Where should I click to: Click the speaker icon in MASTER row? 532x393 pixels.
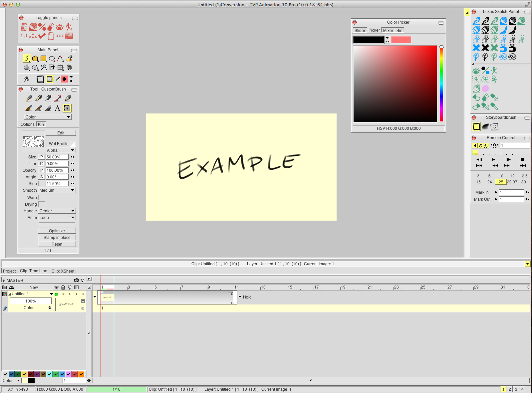pyautogui.click(x=77, y=280)
